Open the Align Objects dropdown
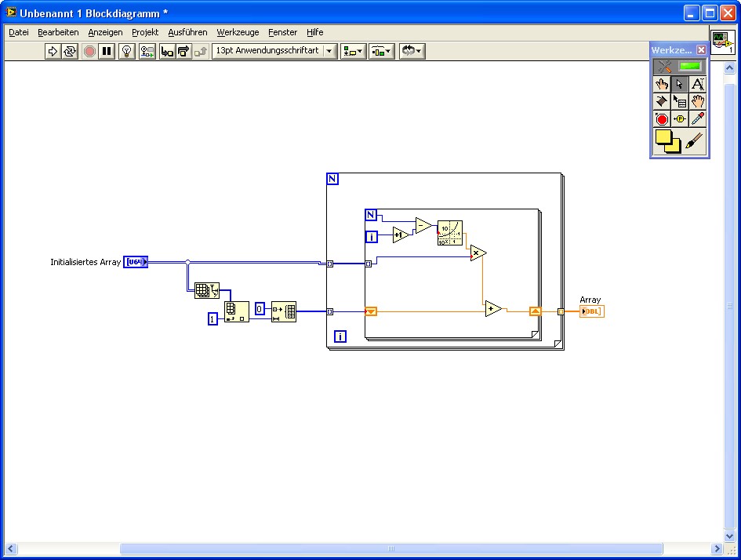 (353, 51)
